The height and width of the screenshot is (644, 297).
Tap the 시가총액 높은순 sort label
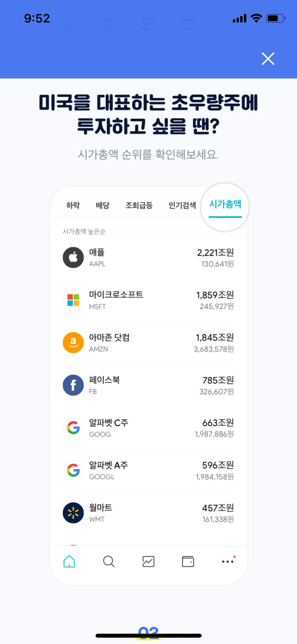pyautogui.click(x=84, y=232)
